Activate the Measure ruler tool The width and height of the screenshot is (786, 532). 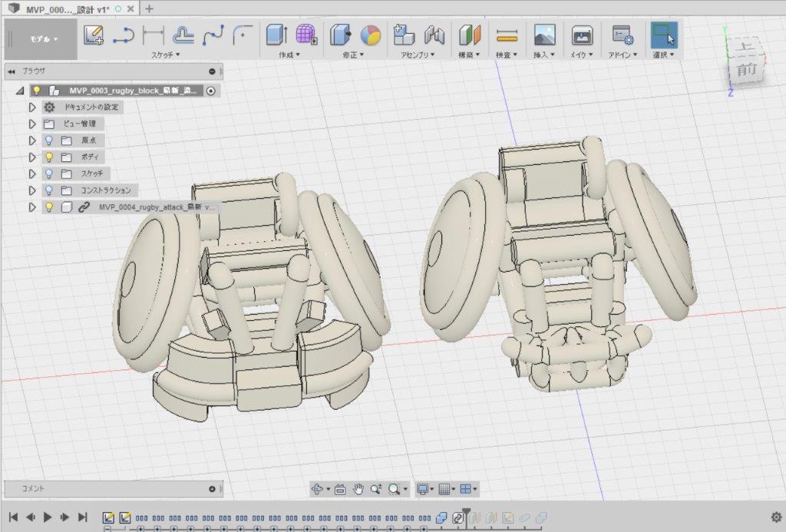[x=507, y=35]
